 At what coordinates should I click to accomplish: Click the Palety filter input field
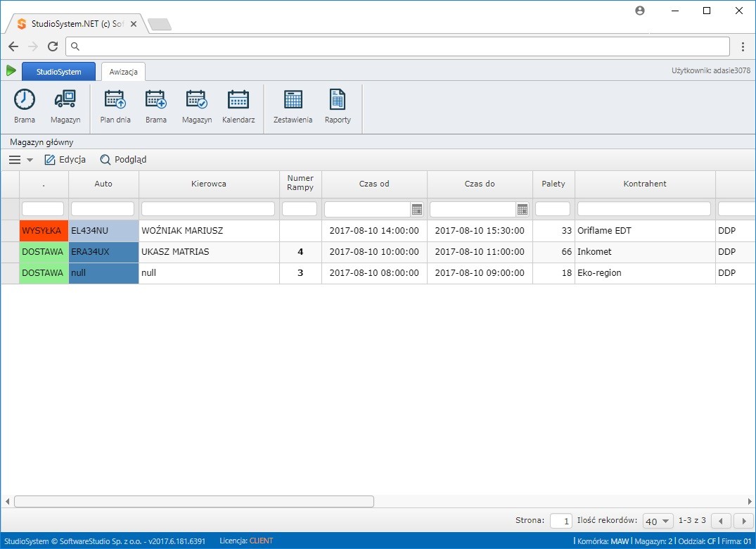pos(553,209)
